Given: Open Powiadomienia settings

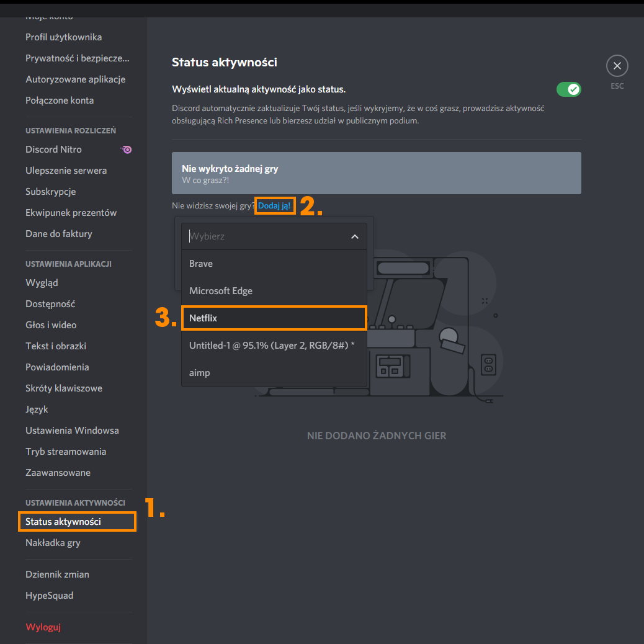Looking at the screenshot, I should (57, 367).
